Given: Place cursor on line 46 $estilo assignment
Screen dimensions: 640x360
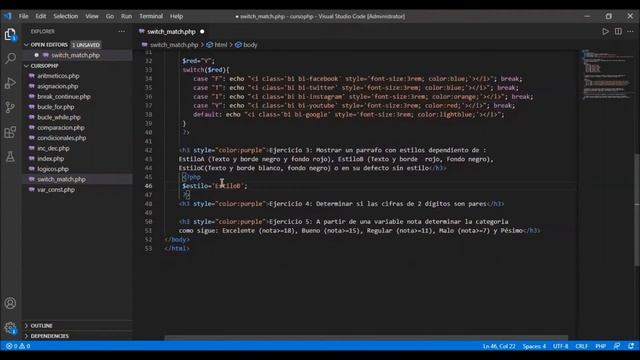Looking at the screenshot, I should pyautogui.click(x=215, y=186).
